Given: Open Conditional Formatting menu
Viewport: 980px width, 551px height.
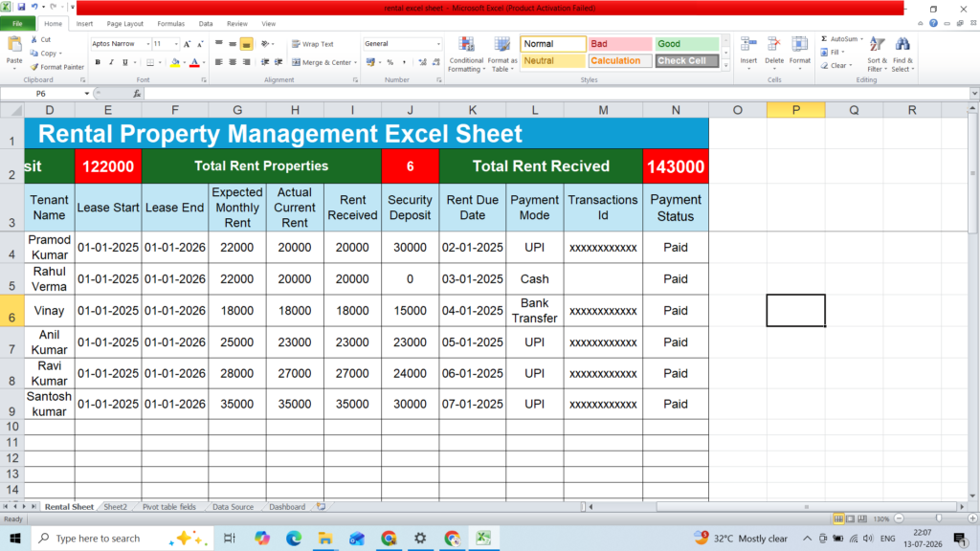Looking at the screenshot, I should (x=466, y=55).
